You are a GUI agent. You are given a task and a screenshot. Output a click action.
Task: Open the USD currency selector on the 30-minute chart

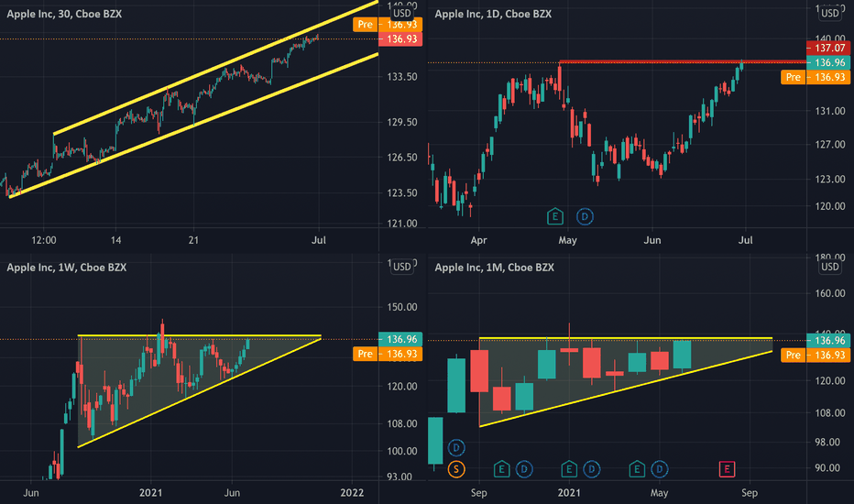coord(402,14)
